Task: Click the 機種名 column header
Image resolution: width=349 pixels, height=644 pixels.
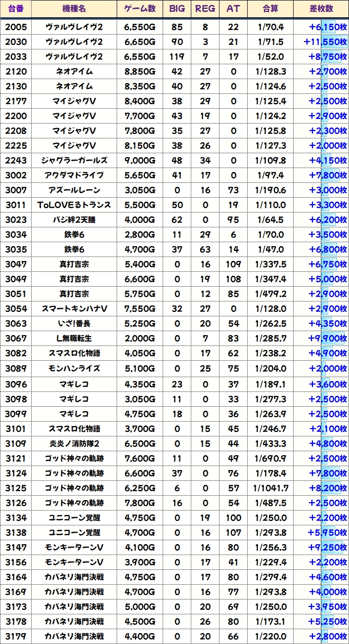Action: [74, 9]
